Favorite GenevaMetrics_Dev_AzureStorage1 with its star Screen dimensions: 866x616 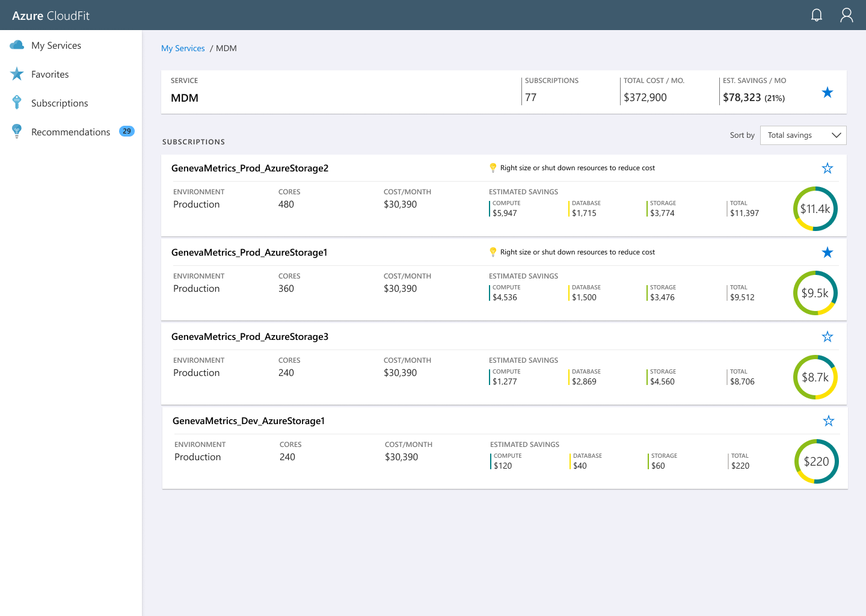[829, 420]
